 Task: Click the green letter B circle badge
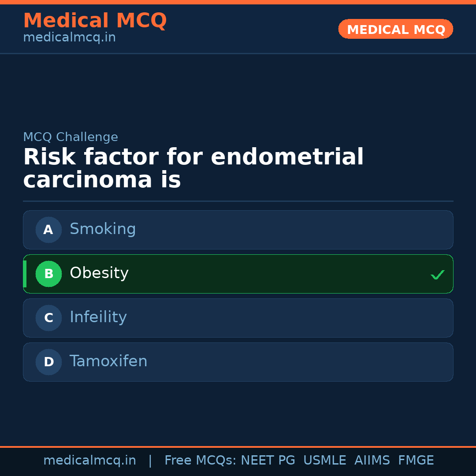click(48, 274)
